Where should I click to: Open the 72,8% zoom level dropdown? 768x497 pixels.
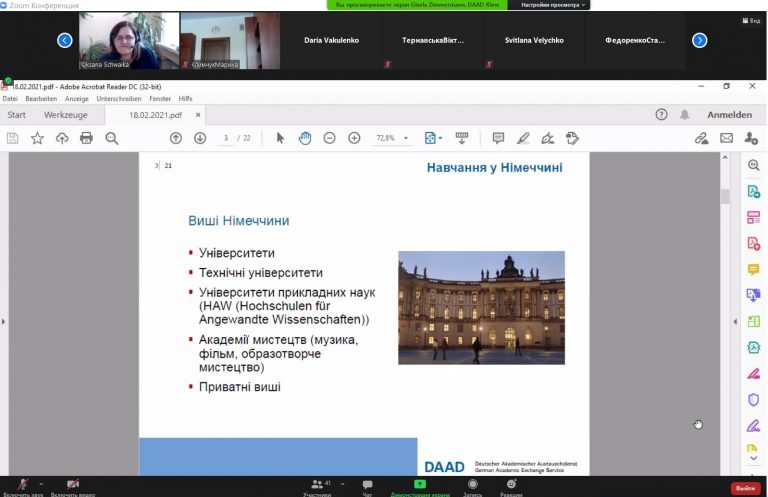pos(406,138)
